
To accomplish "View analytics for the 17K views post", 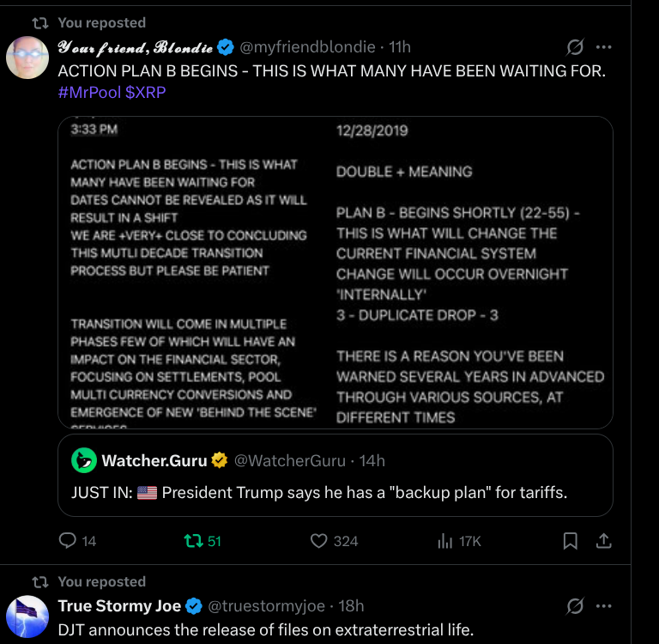I will click(445, 541).
